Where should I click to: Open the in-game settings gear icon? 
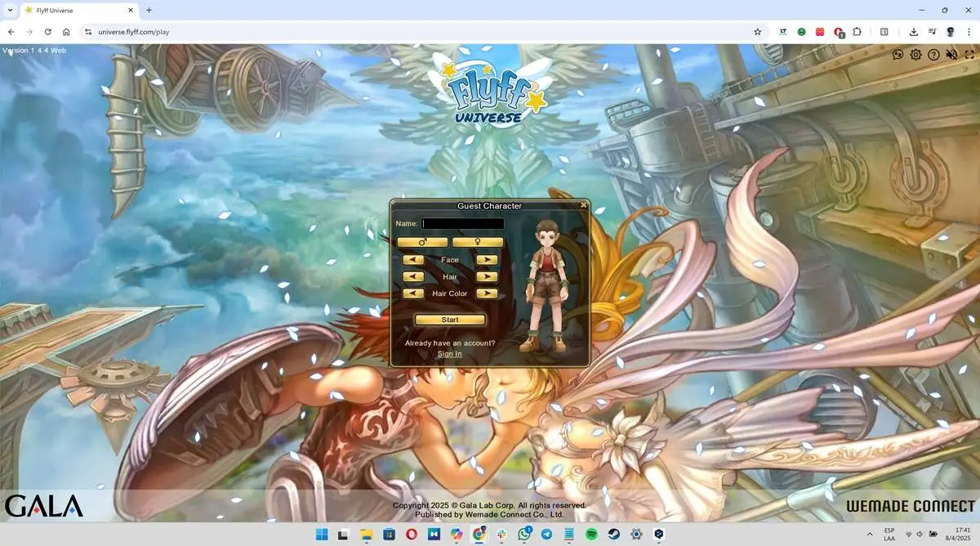(x=915, y=55)
